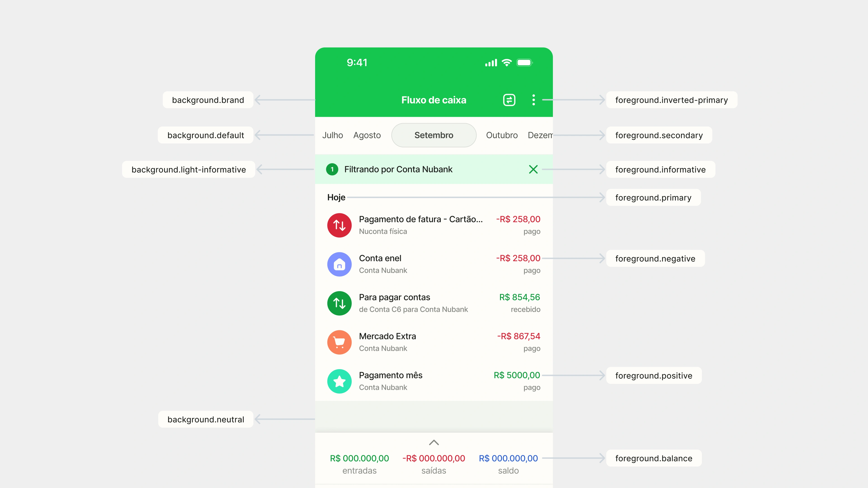This screenshot has height=488, width=868.
Task: Click the background.brand annotation label
Action: (208, 100)
